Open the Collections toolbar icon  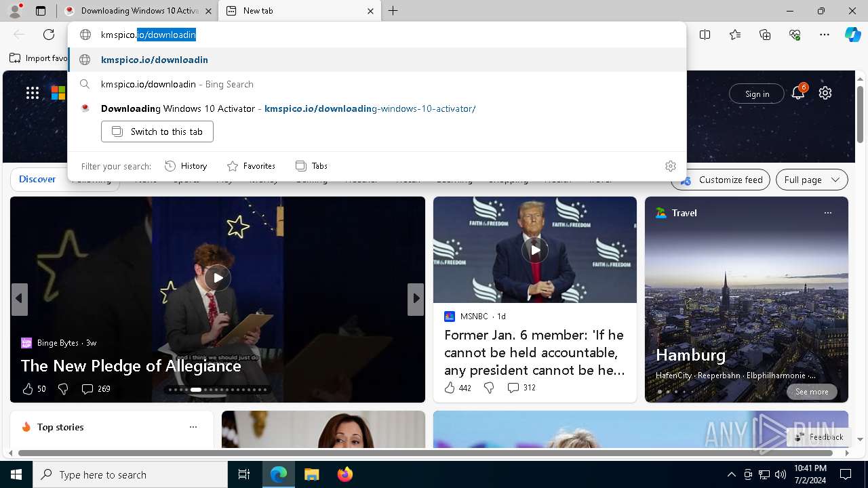[x=765, y=35]
